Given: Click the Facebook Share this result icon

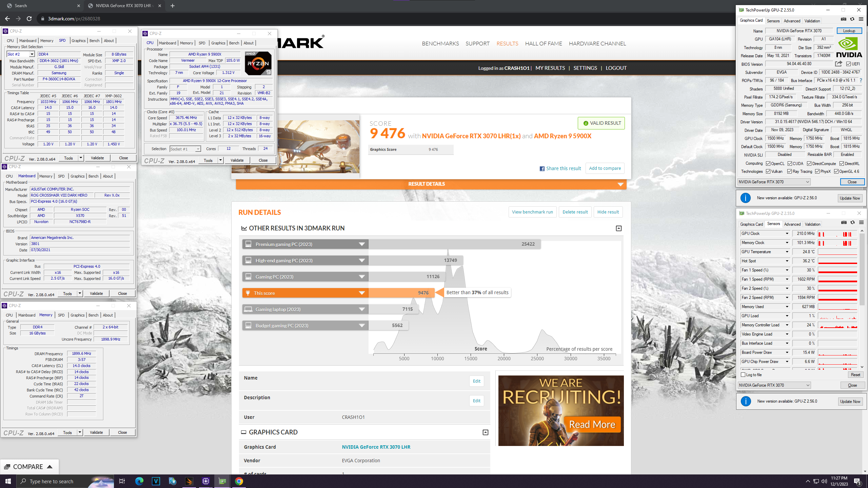Looking at the screenshot, I should pos(542,169).
